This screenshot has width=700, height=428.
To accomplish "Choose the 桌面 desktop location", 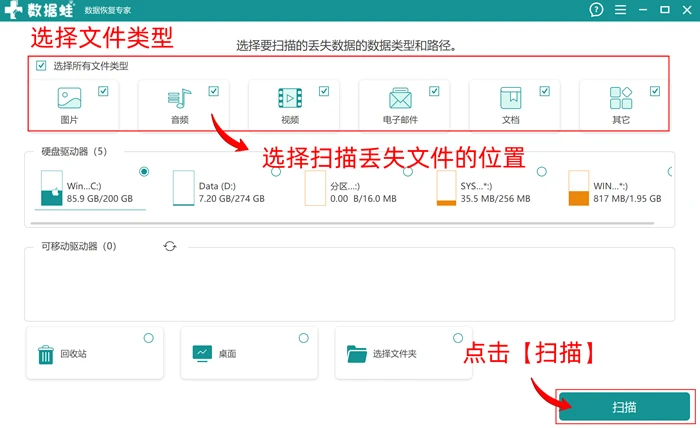I will (x=249, y=353).
